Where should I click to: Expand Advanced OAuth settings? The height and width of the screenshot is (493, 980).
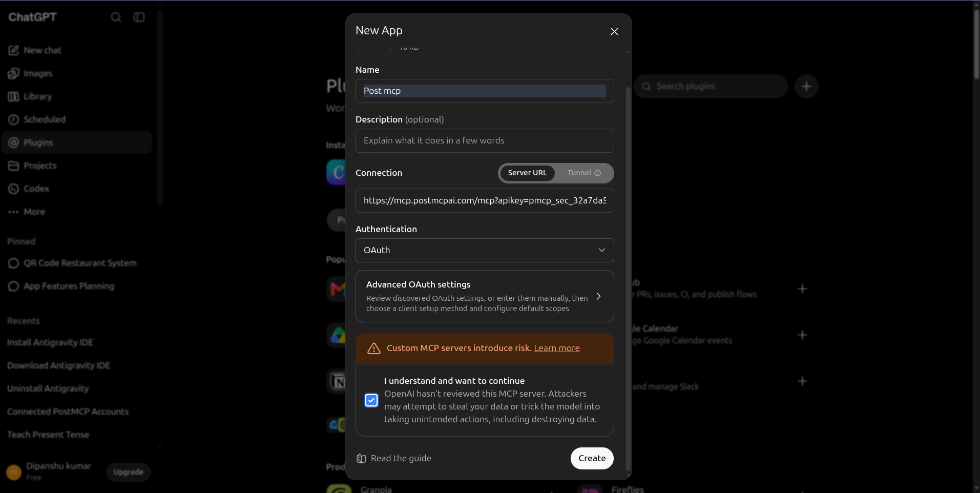tap(485, 296)
